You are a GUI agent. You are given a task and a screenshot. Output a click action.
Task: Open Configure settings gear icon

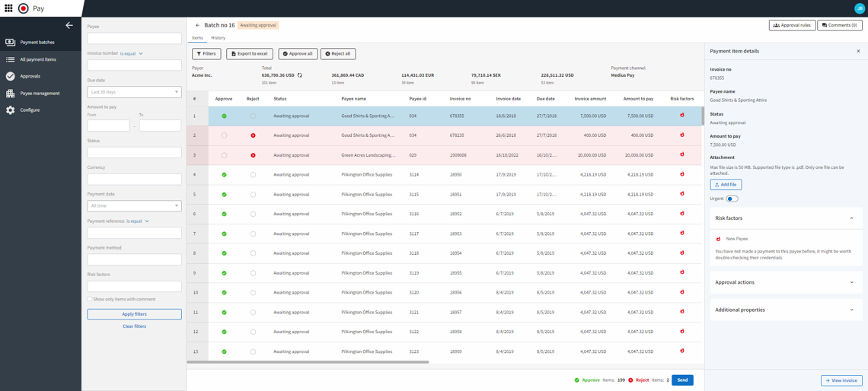coord(11,110)
